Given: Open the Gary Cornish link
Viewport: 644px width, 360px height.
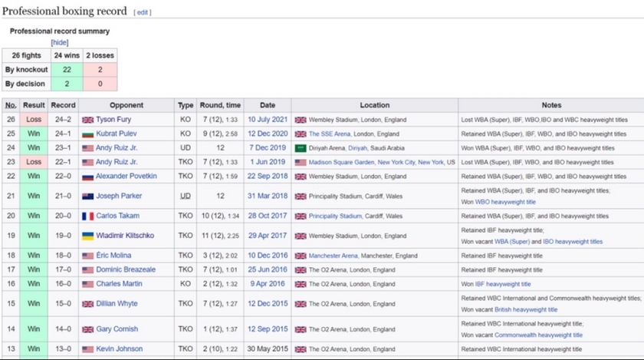Looking at the screenshot, I should tap(117, 329).
